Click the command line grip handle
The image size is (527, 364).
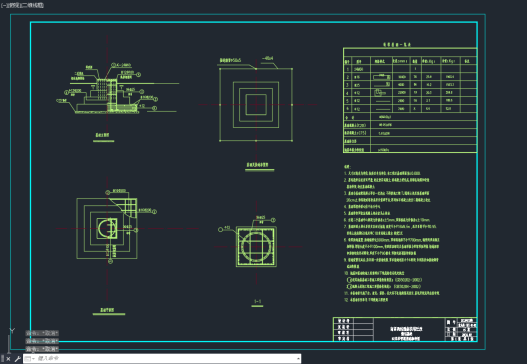2,359
